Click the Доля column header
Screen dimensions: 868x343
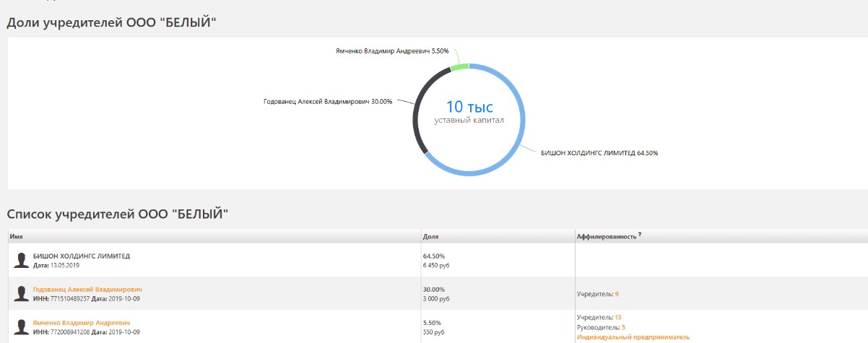point(430,236)
